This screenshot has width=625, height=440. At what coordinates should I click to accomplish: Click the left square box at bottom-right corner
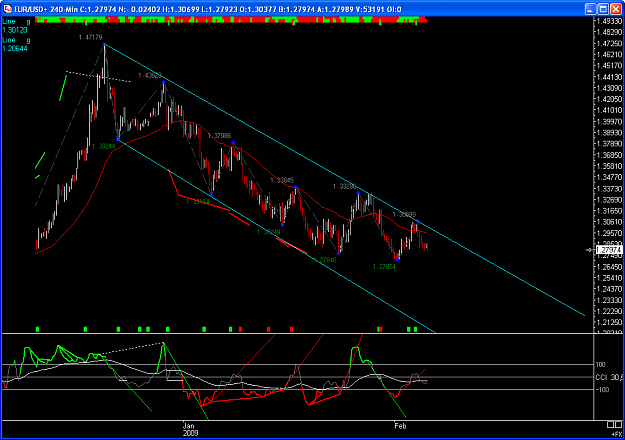click(611, 425)
